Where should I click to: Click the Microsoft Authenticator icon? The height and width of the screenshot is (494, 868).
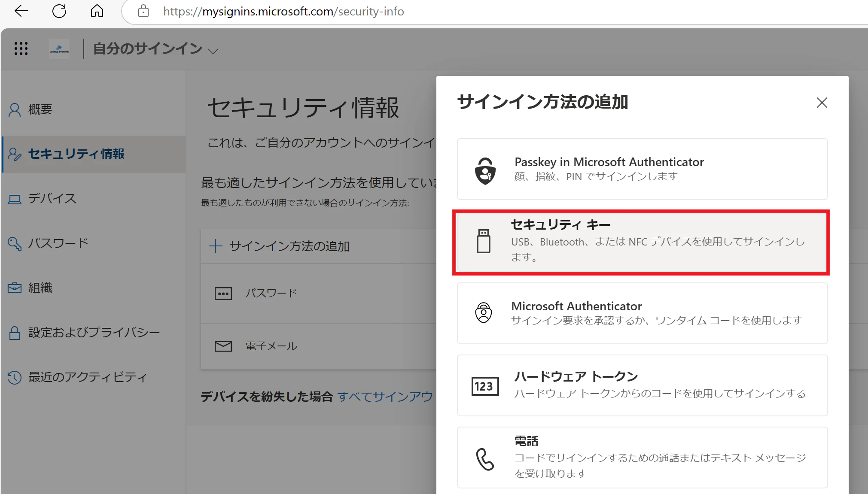tap(484, 312)
